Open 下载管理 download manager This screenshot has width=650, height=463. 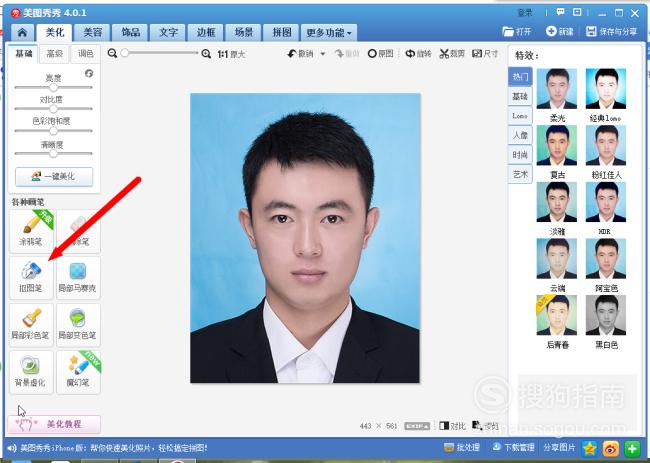513,448
